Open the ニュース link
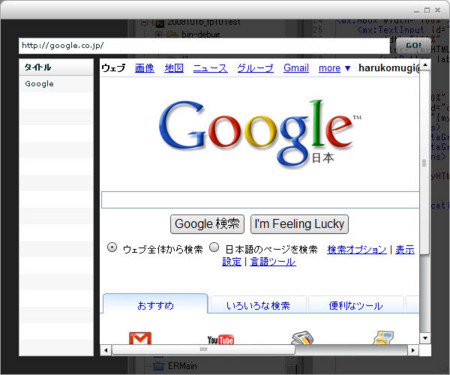Viewport: 450px width, 375px height. (x=210, y=68)
